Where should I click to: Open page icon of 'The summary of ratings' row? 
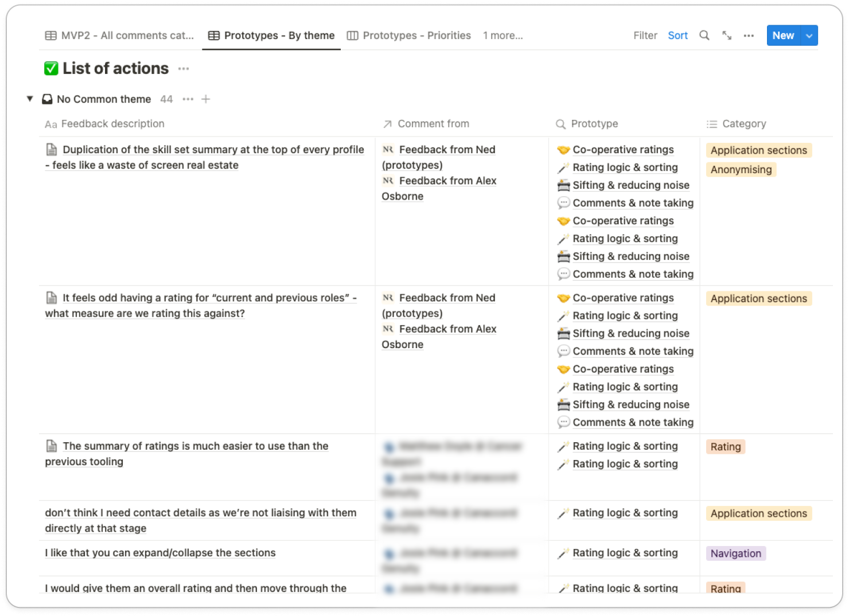click(x=52, y=446)
